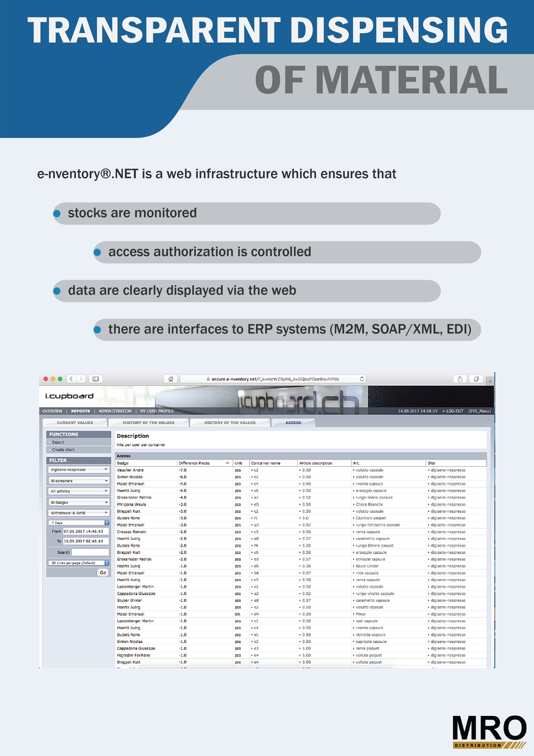Open the All articles dropdown
The height and width of the screenshot is (756, 534).
[79, 491]
